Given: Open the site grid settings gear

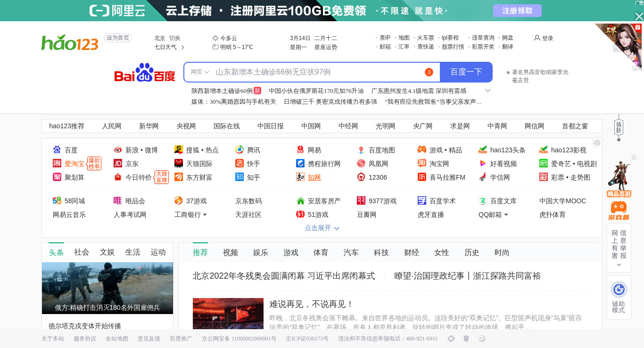Looking at the screenshot, I should pos(597,143).
